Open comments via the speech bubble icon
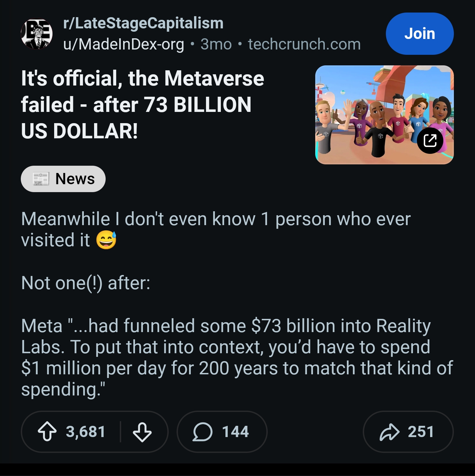The height and width of the screenshot is (476, 475). (202, 431)
